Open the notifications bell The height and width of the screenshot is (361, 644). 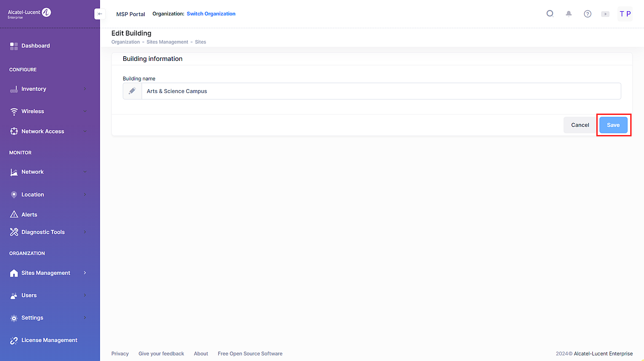click(x=569, y=14)
